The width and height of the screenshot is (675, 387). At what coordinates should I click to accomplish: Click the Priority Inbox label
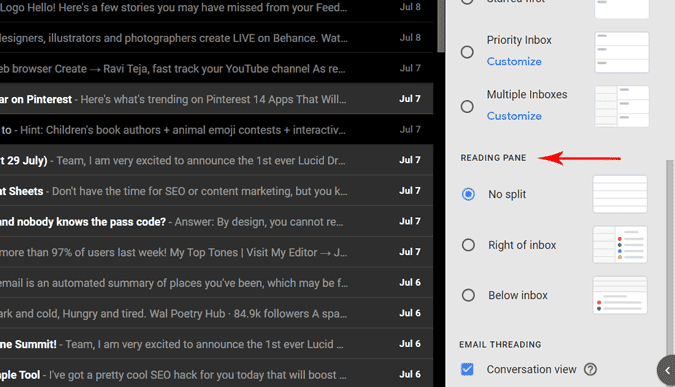tap(519, 40)
